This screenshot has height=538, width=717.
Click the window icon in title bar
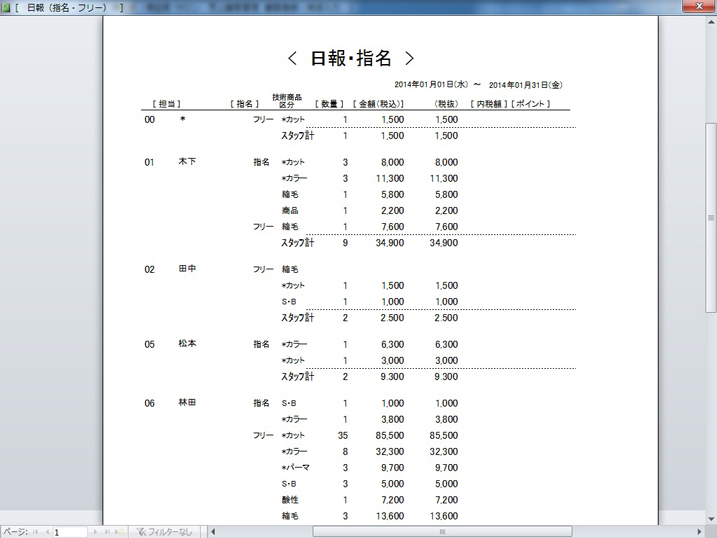click(5, 7)
